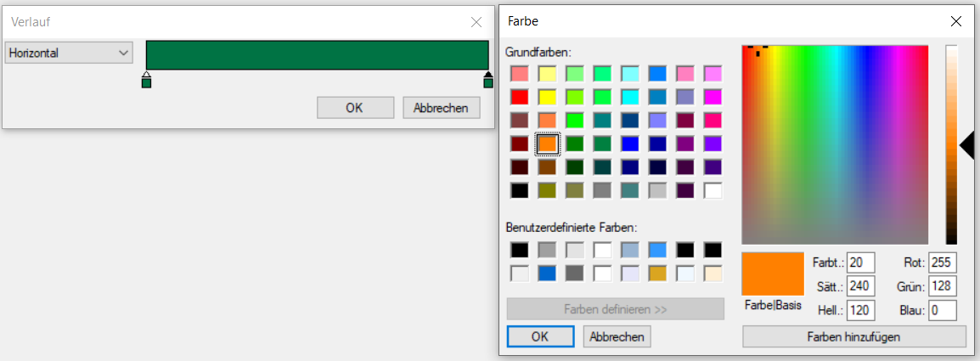The height and width of the screenshot is (361, 980).
Task: Cancel the Farbe dialog with Abbrechen
Action: tap(617, 336)
